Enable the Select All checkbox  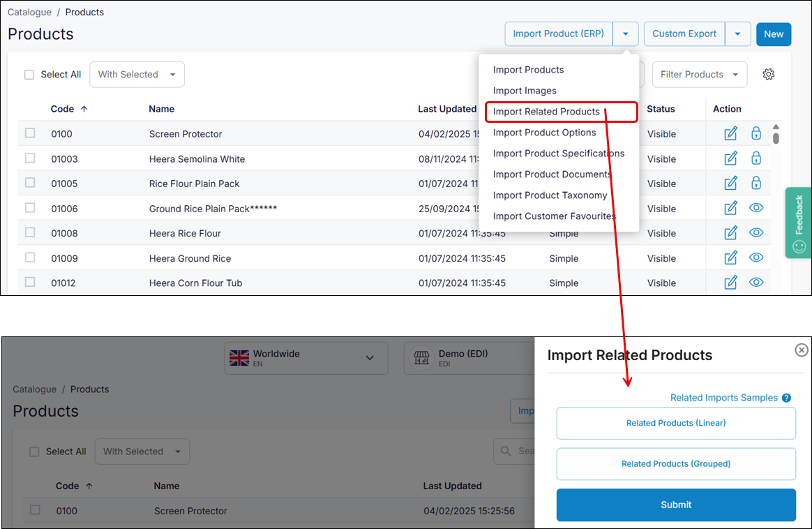point(29,74)
